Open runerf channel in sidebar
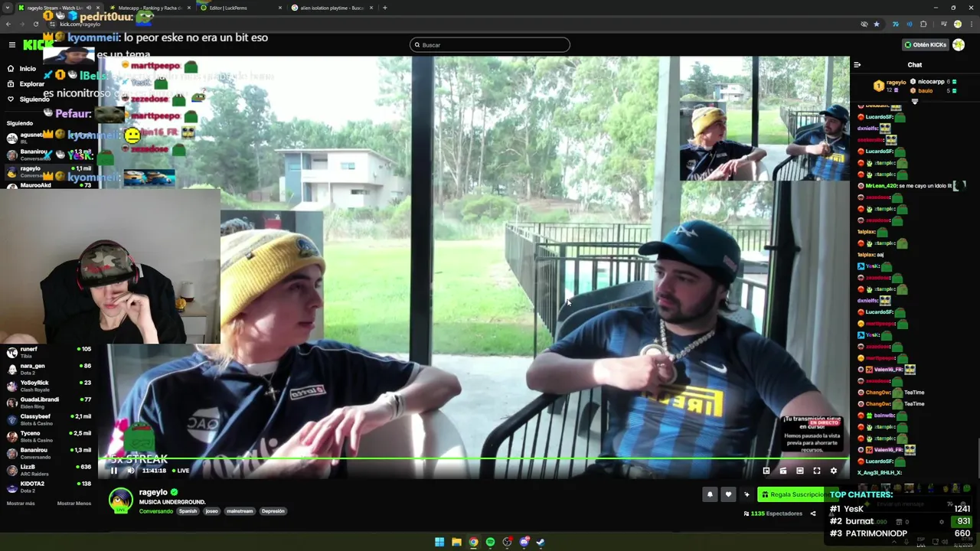This screenshot has height=551, width=980. pyautogui.click(x=49, y=352)
